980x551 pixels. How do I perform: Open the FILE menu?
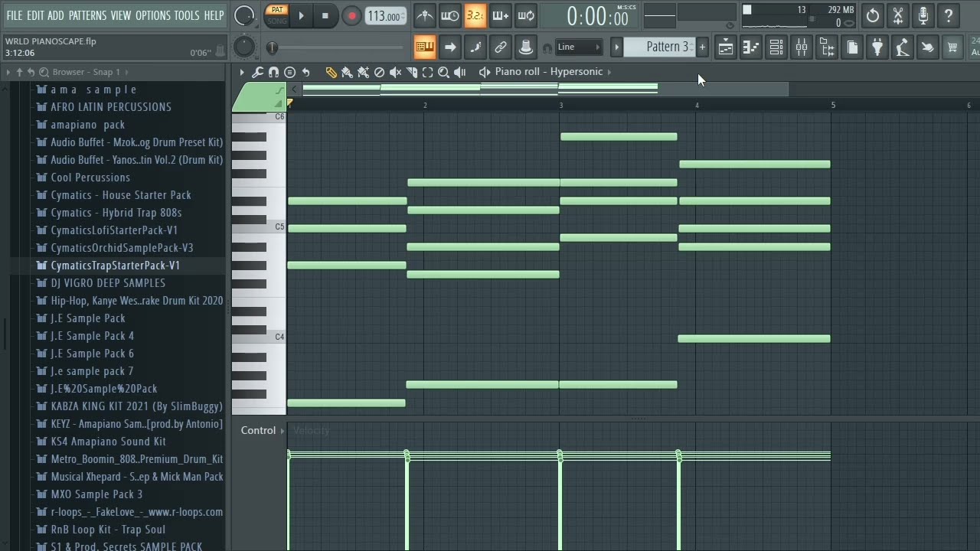[14, 15]
